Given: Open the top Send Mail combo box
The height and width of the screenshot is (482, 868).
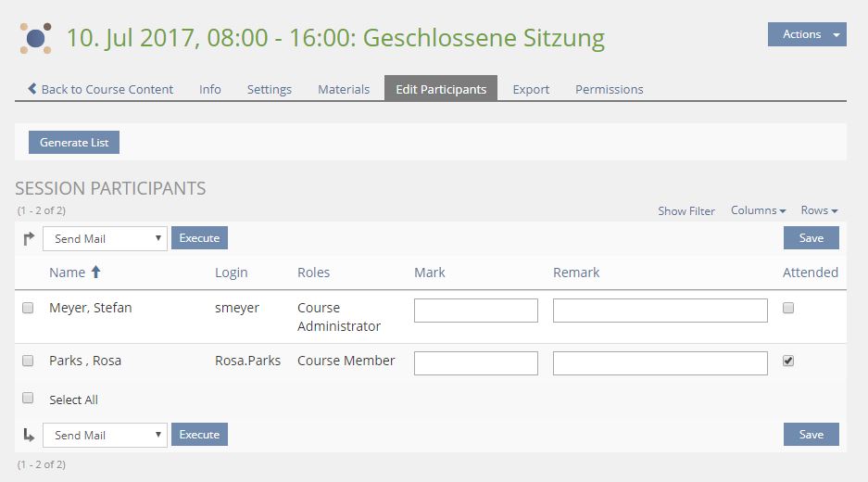Looking at the screenshot, I should coord(105,238).
